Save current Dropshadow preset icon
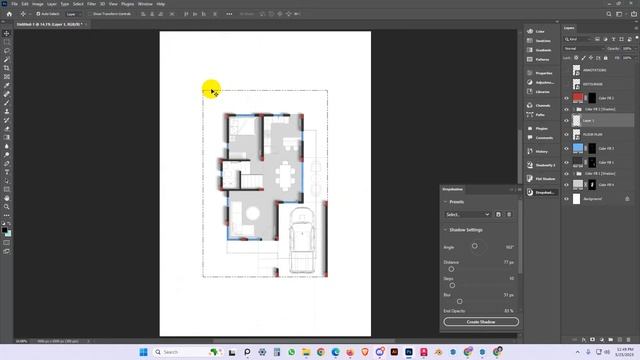The width and height of the screenshot is (640, 360). point(498,214)
